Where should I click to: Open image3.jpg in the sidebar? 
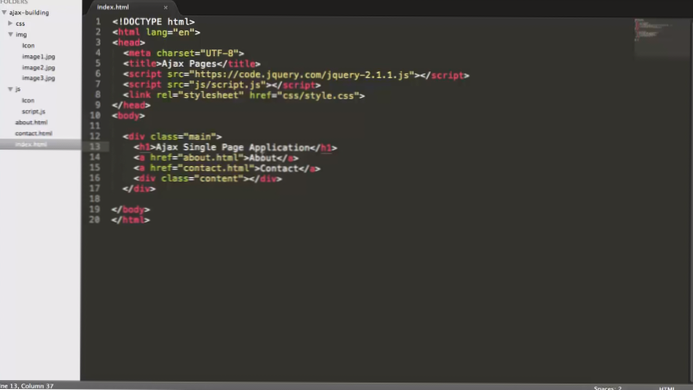[x=38, y=78]
